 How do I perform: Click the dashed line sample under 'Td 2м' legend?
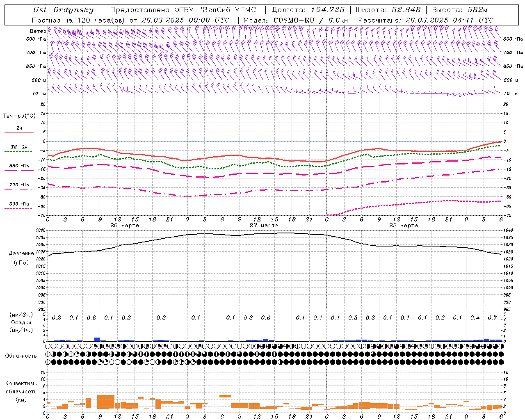point(18,151)
